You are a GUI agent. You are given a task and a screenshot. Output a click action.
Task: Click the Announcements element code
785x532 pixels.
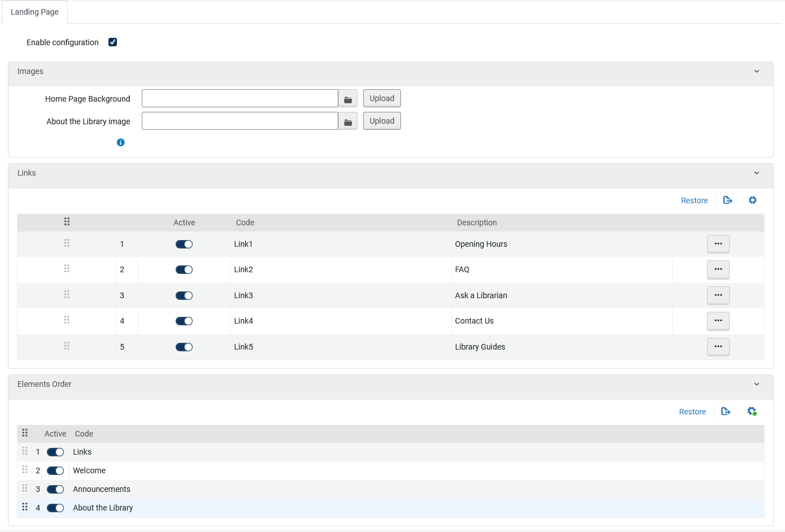click(102, 489)
